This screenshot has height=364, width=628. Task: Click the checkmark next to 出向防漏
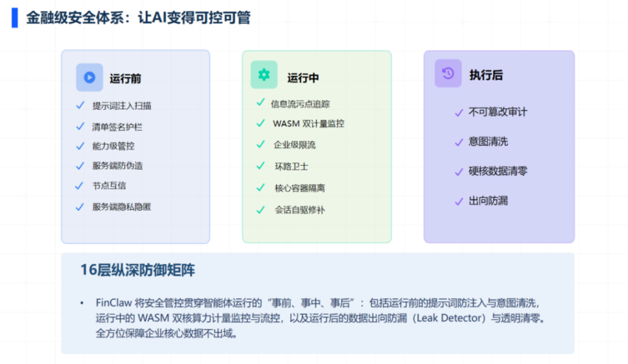458,200
